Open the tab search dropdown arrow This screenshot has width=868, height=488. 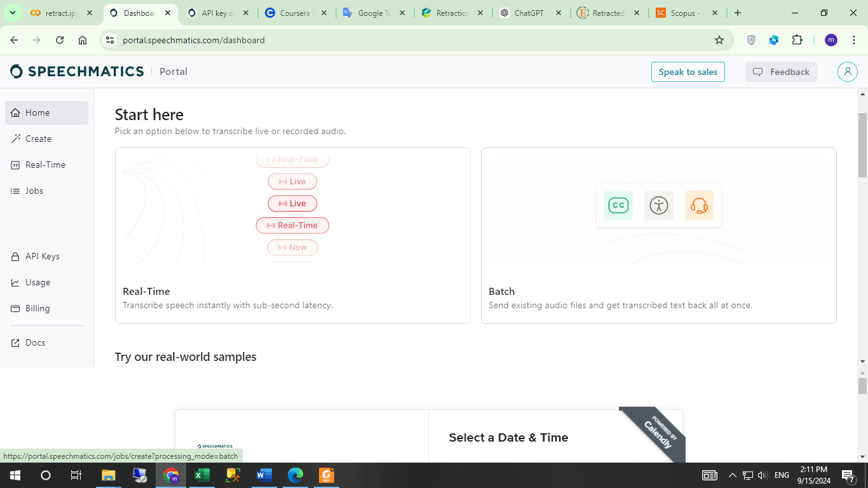tap(12, 13)
